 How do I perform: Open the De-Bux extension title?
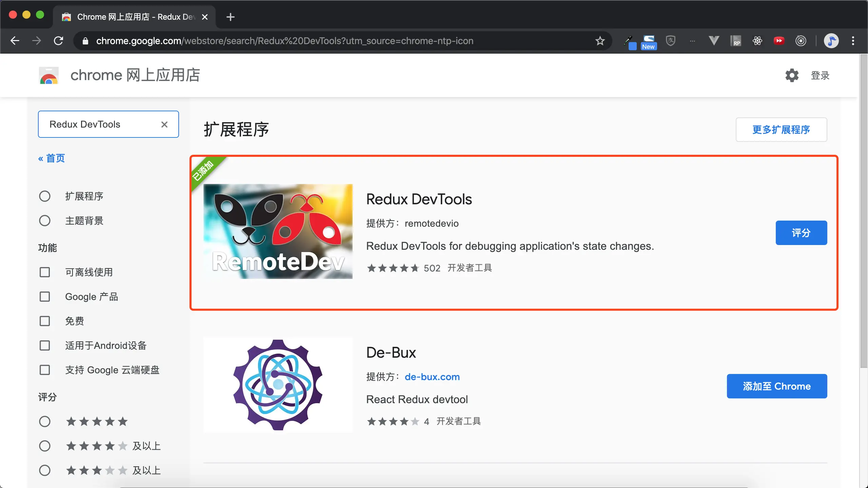(x=391, y=353)
